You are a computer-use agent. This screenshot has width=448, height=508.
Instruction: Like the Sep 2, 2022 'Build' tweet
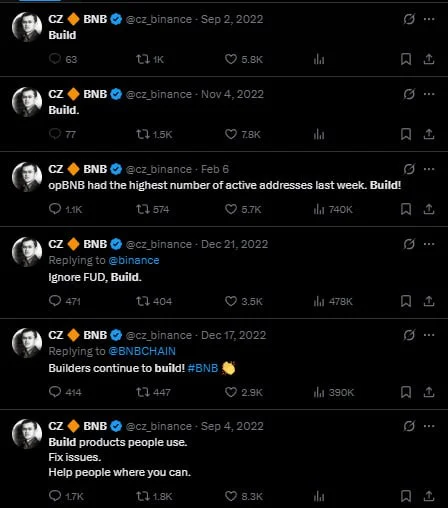coord(231,59)
